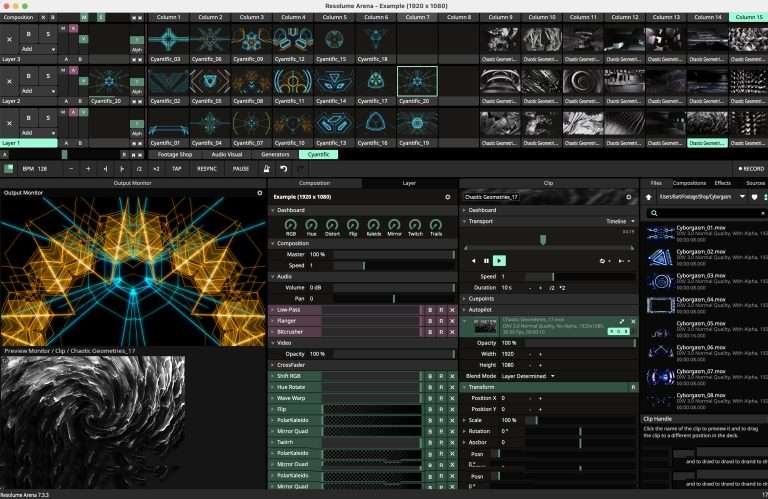The image size is (768, 499).
Task: Click the RESYNC button
Action: (x=206, y=168)
